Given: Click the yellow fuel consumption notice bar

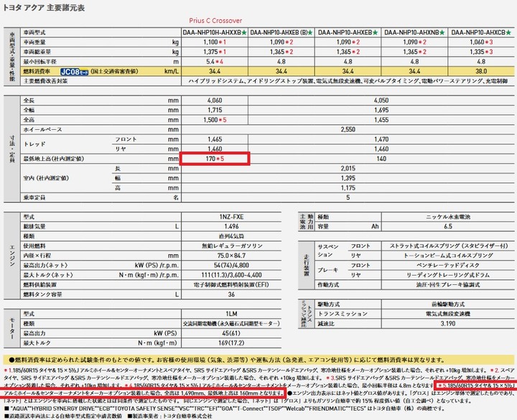Looking at the screenshot, I should pyautogui.click(x=258, y=360).
